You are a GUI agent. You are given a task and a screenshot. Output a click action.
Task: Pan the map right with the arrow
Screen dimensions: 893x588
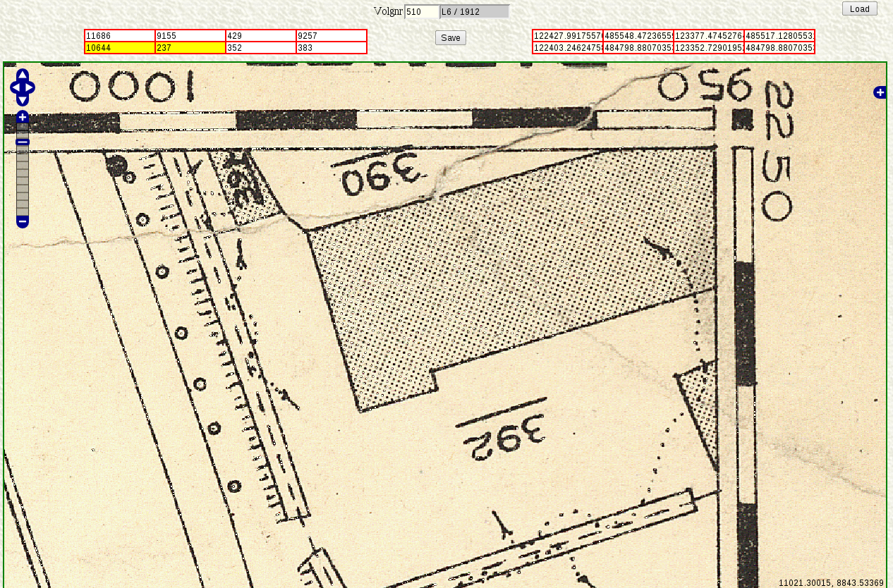click(29, 87)
